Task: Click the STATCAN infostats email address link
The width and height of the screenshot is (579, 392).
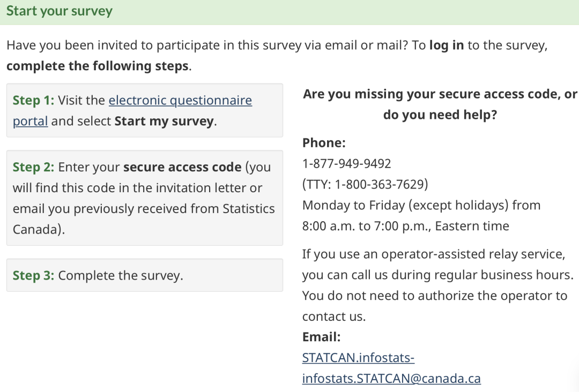Action: pos(391,368)
